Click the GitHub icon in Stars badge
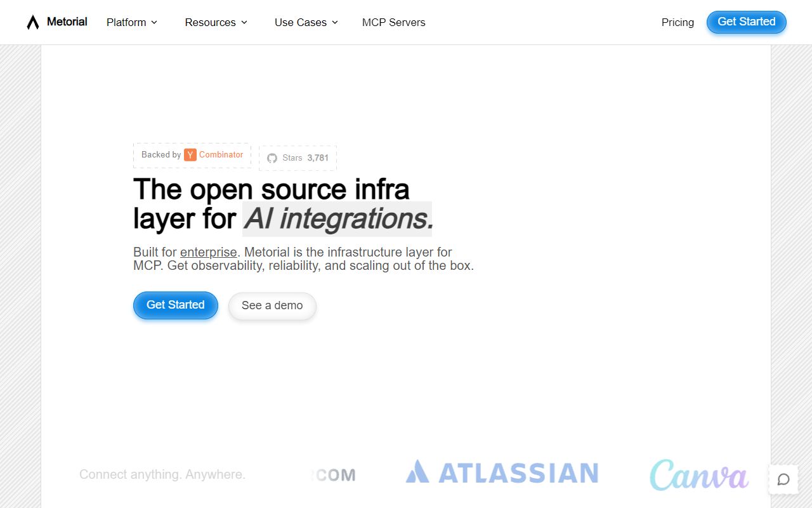Screen dimensions: 812x508 point(272,158)
